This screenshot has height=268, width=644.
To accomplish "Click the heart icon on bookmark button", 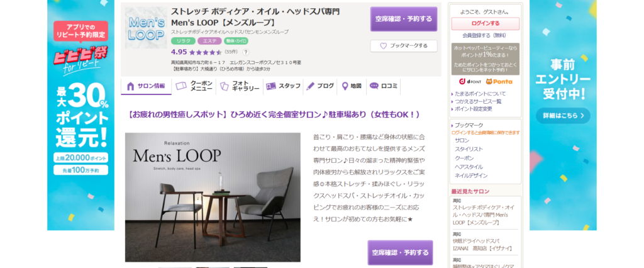I will pyautogui.click(x=383, y=46).
